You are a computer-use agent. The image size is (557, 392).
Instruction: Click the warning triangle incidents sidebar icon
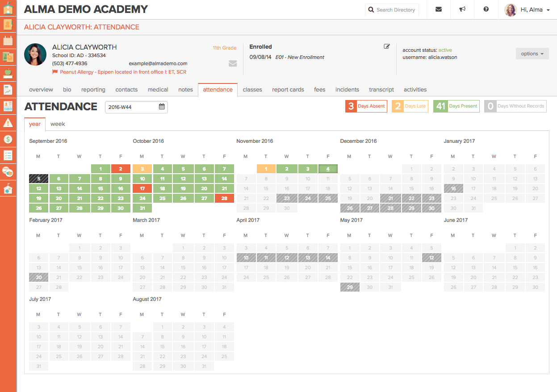click(x=8, y=122)
